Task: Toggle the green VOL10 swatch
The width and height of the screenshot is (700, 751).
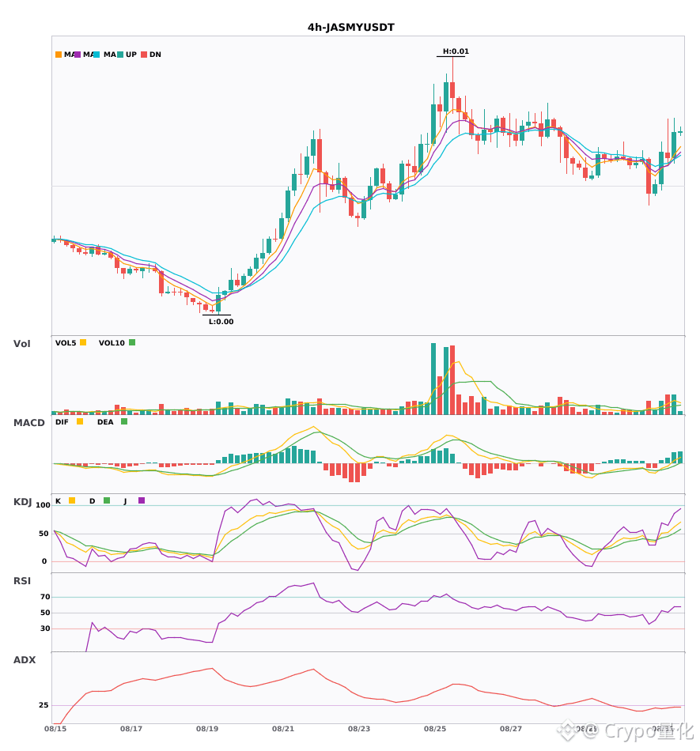Action: pyautogui.click(x=132, y=342)
